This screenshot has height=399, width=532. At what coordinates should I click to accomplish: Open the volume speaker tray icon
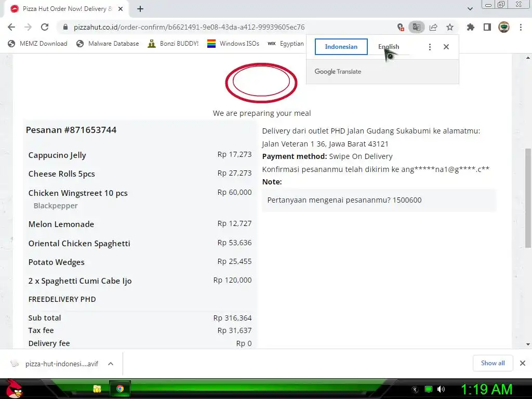441,389
